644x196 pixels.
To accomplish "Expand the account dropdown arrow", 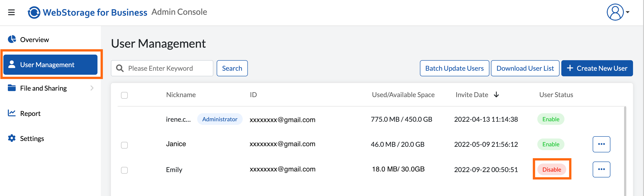I will (x=627, y=12).
